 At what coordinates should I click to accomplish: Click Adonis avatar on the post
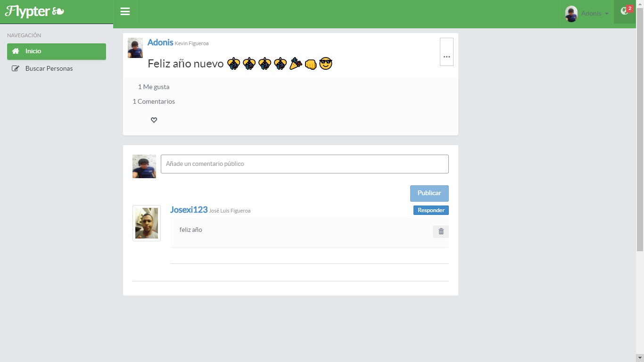[x=135, y=48]
